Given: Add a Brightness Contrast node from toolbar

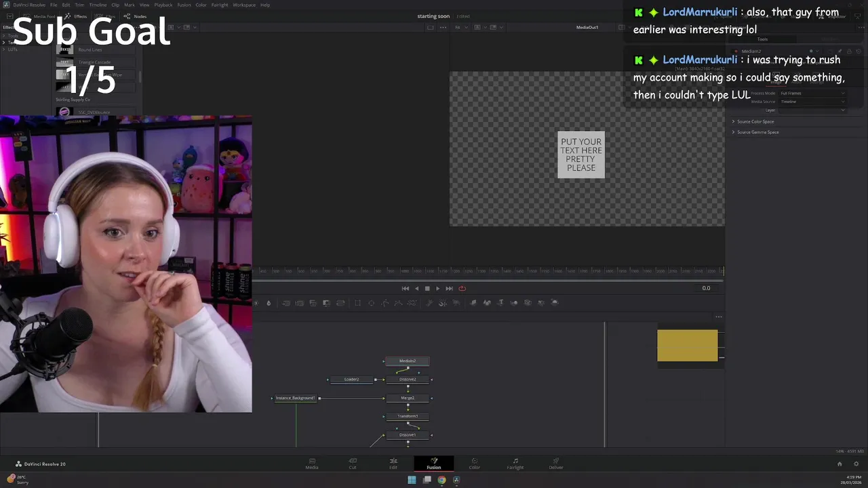Looking at the screenshot, I should tap(256, 302).
